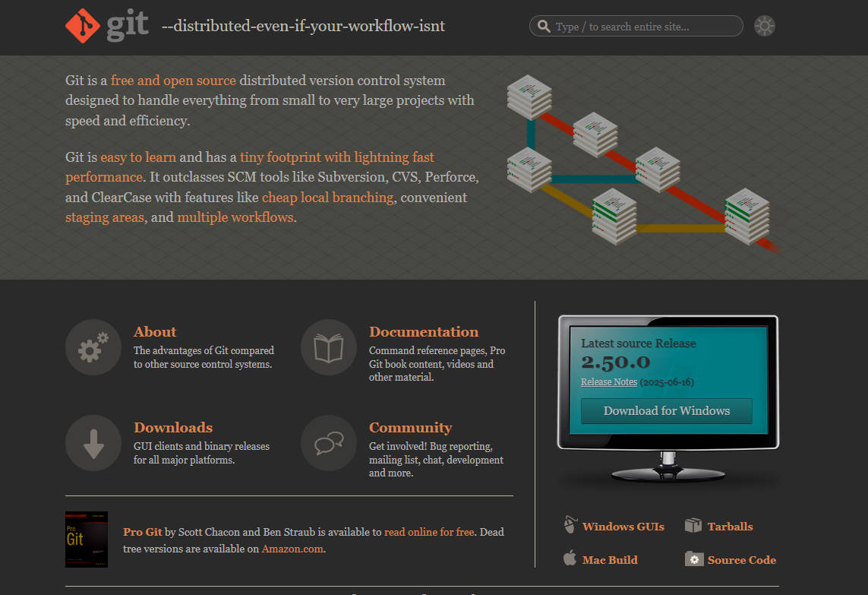This screenshot has height=595, width=868.
Task: Follow the free and open source link
Action: [173, 81]
